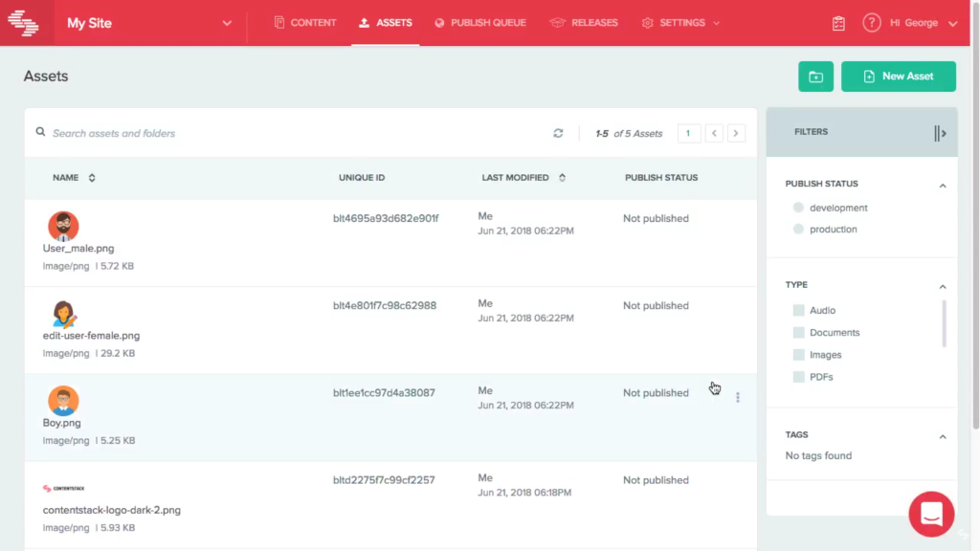
Task: Open the Publish Queue tab
Action: coord(479,23)
